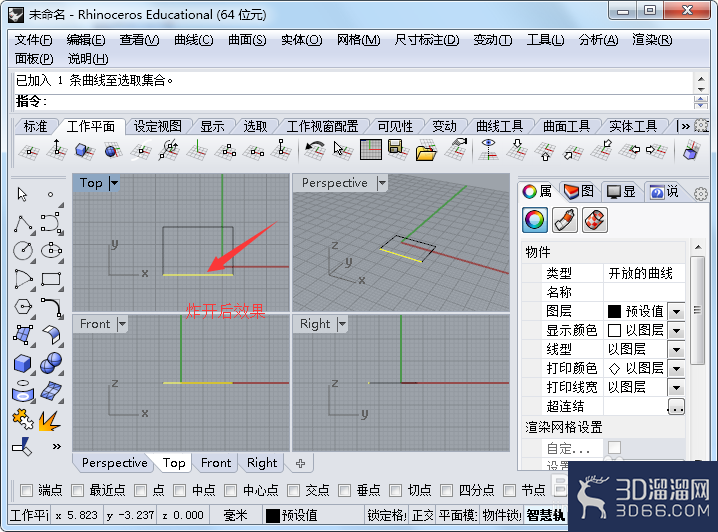The image size is (718, 532).
Task: Click the undo arrow icon in the workplane toolbar
Action: tap(314, 149)
